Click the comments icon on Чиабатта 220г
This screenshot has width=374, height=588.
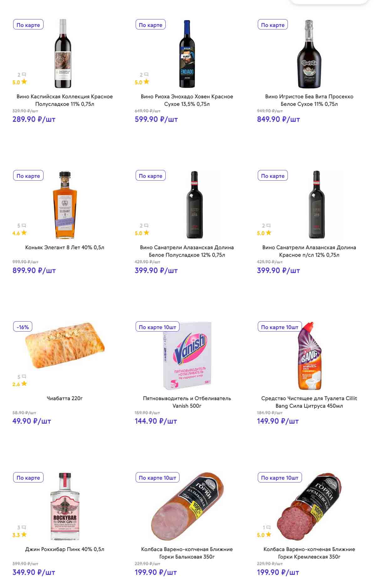[24, 377]
